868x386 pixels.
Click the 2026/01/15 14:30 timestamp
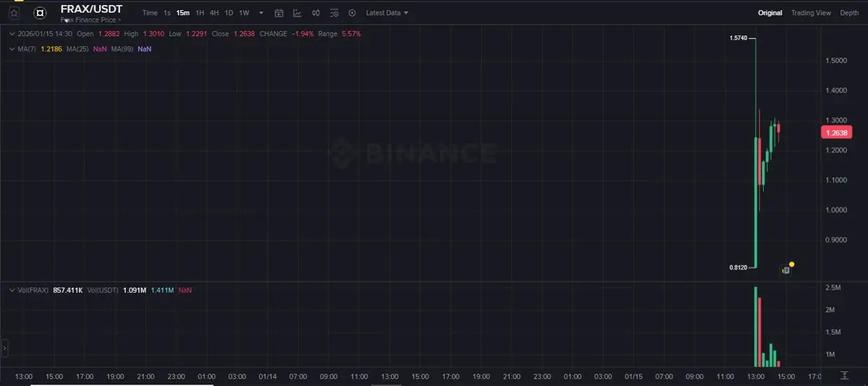coord(45,34)
